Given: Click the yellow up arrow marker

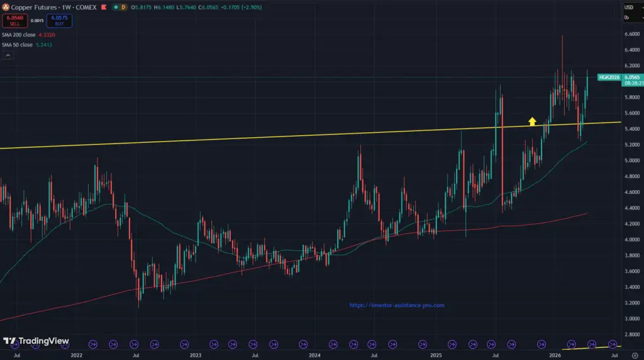Looking at the screenshot, I should tap(531, 121).
